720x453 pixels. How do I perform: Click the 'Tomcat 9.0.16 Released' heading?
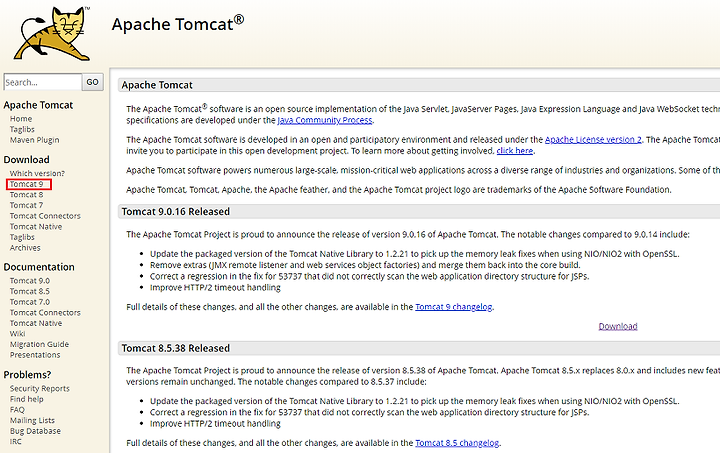(176, 212)
